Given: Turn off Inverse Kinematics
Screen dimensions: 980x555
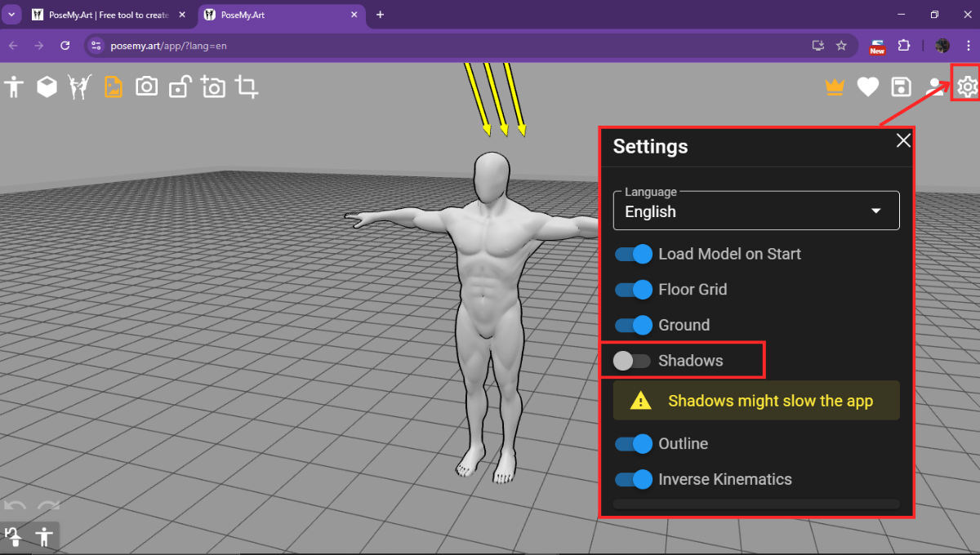Looking at the screenshot, I should (633, 479).
